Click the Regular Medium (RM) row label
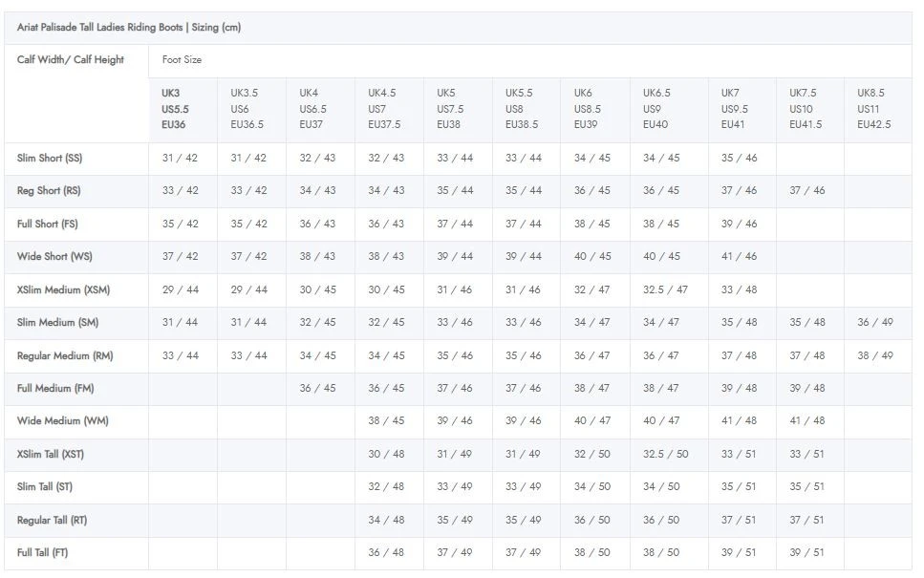Image resolution: width=924 pixels, height=578 pixels. point(65,355)
